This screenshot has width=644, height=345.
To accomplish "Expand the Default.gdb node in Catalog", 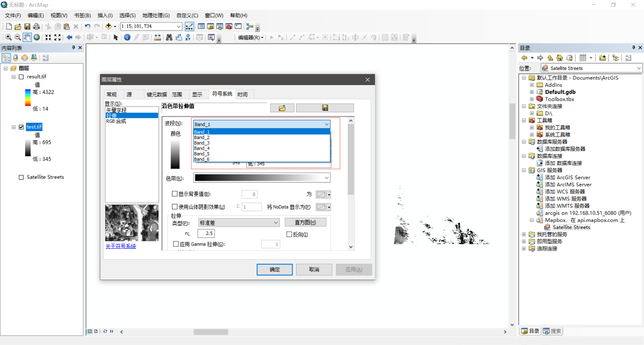I will [x=532, y=92].
